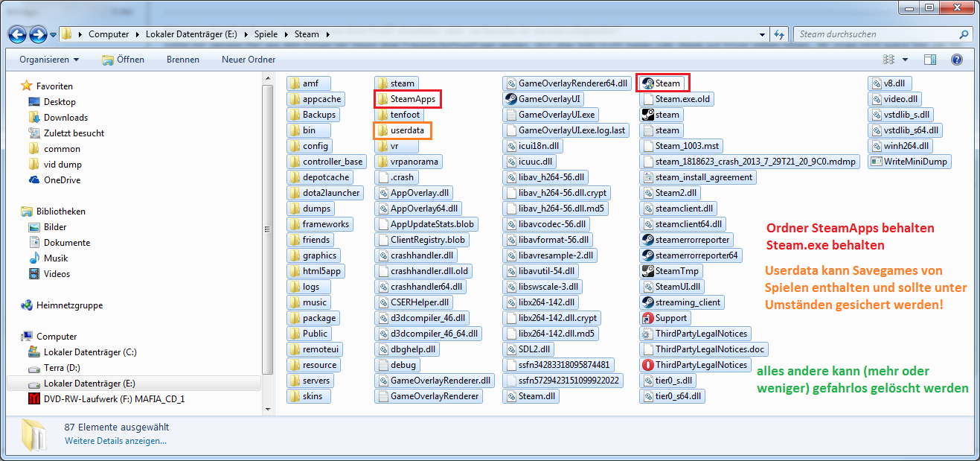The height and width of the screenshot is (461, 980).
Task: Open Zuletzt besucht in the sidebar
Action: tap(74, 133)
